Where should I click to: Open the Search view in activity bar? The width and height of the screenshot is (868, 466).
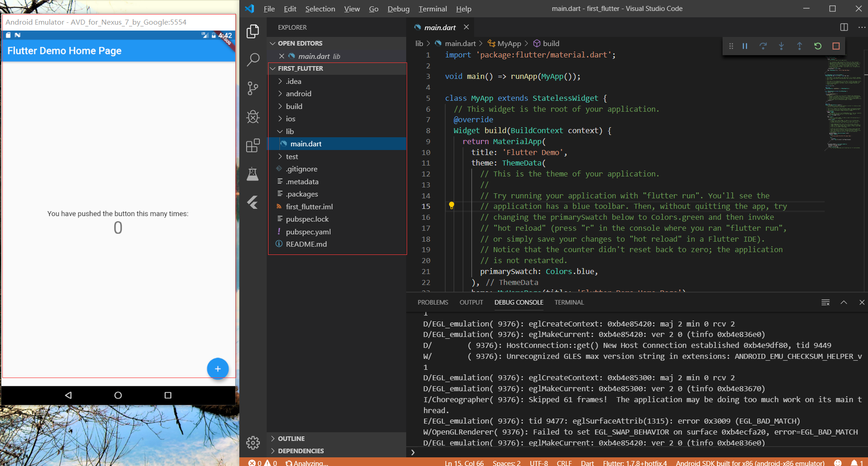[x=253, y=59]
